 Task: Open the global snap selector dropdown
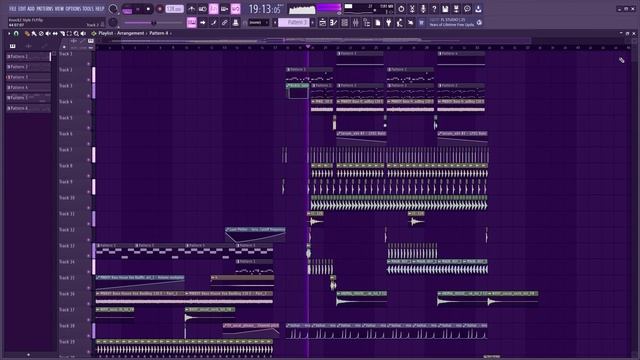click(x=259, y=22)
